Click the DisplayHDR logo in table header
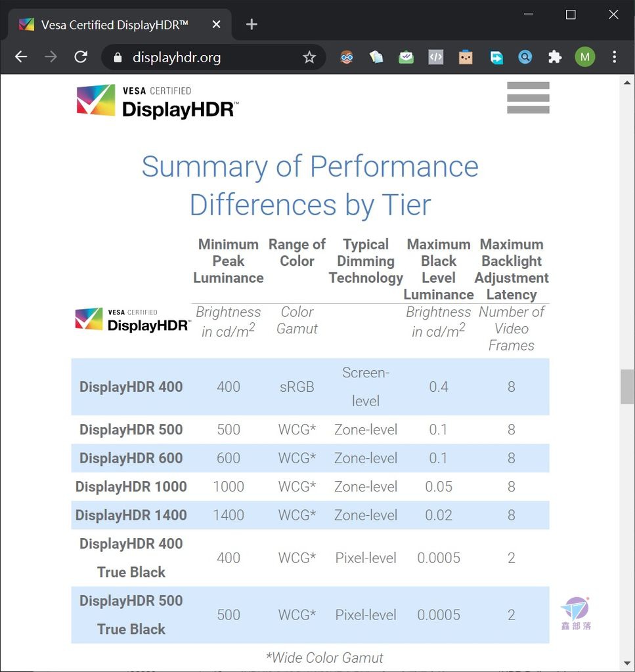The width and height of the screenshot is (635, 672). [x=133, y=320]
